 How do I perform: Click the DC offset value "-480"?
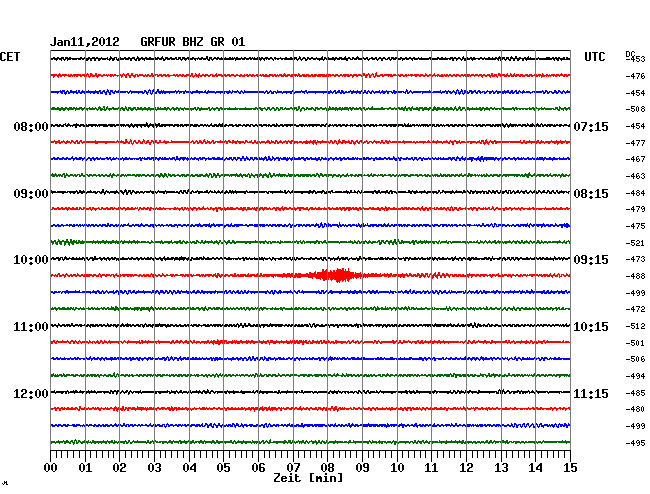click(x=635, y=409)
